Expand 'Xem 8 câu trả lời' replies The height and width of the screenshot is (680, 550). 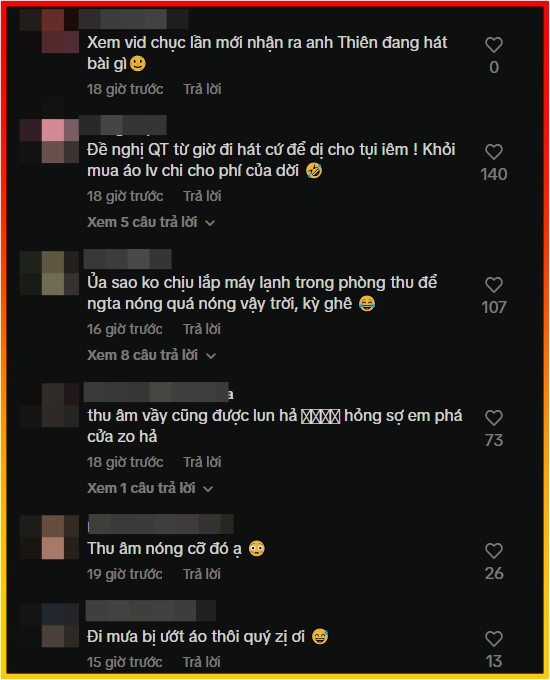pos(151,356)
